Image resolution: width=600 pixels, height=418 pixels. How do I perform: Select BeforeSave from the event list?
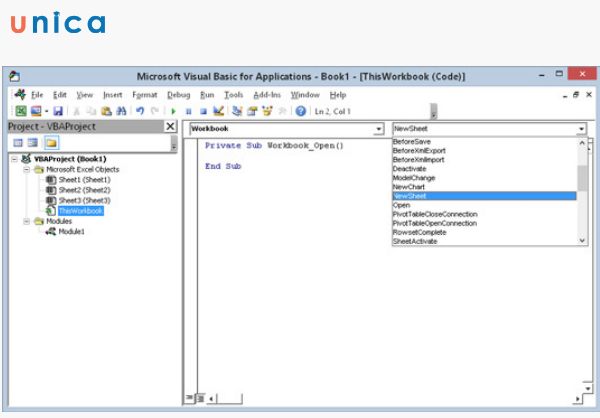pyautogui.click(x=410, y=143)
